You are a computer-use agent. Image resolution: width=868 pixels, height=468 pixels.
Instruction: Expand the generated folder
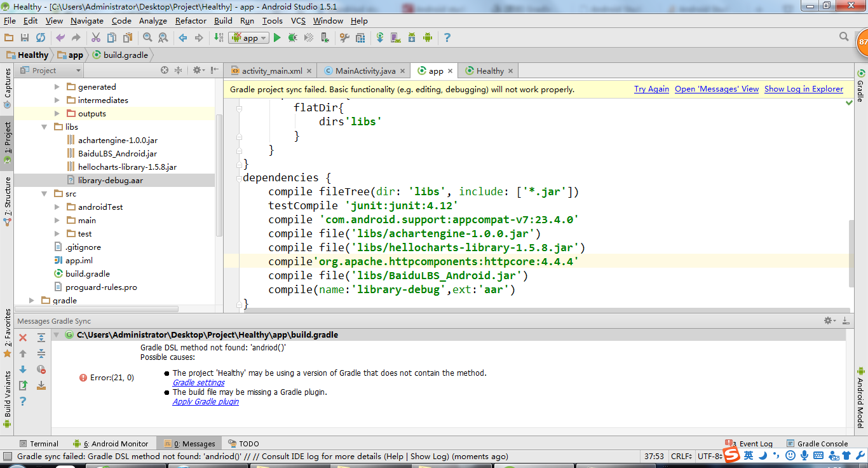(x=57, y=87)
